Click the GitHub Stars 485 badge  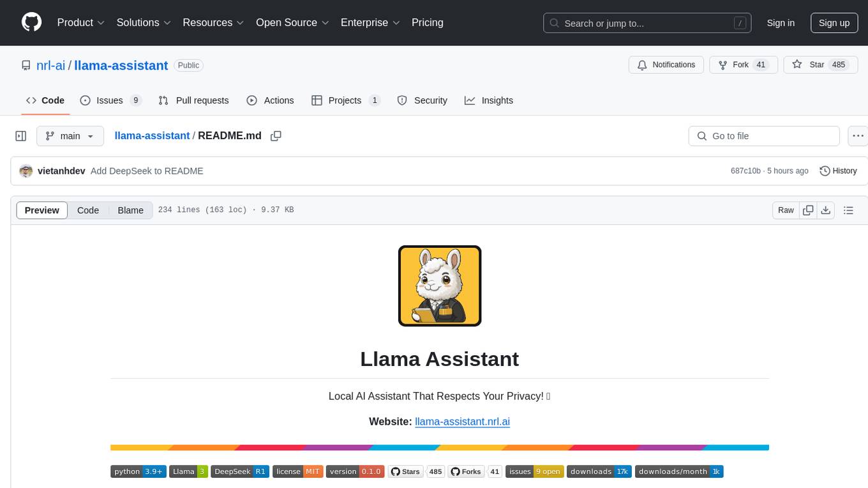point(416,471)
